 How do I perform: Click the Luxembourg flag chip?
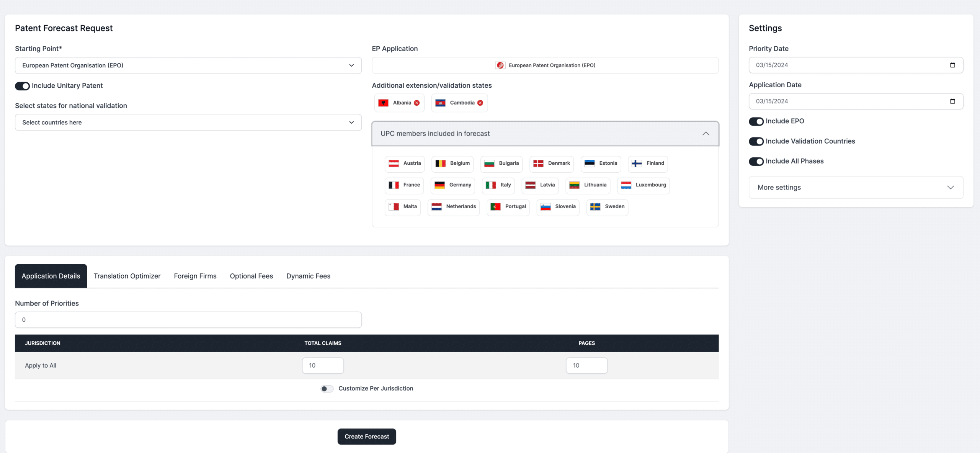pos(644,185)
